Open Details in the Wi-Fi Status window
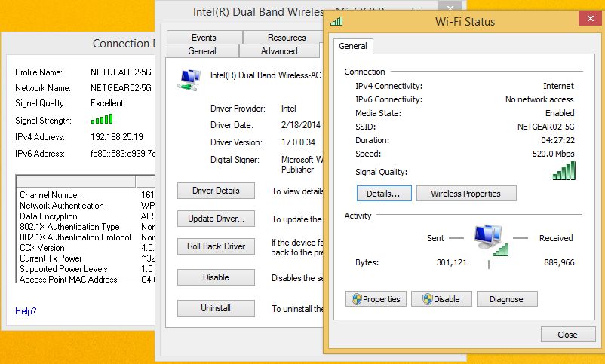This screenshot has height=364, width=605. 383,194
